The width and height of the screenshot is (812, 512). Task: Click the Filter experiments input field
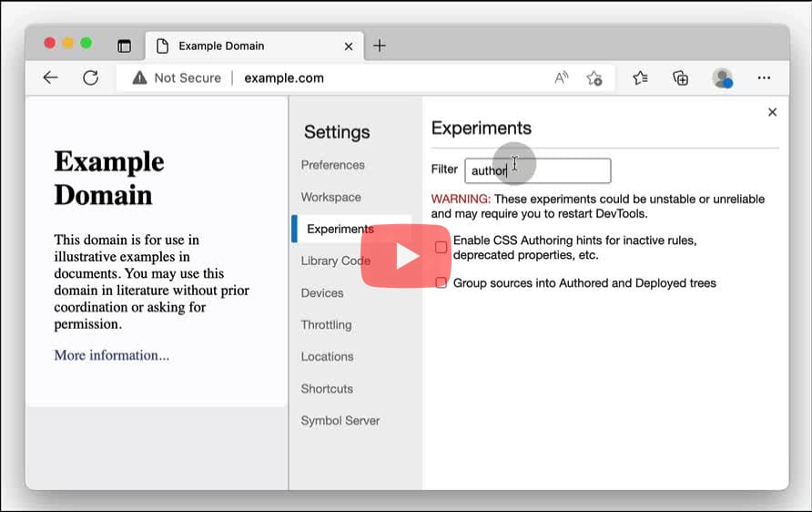pos(537,170)
